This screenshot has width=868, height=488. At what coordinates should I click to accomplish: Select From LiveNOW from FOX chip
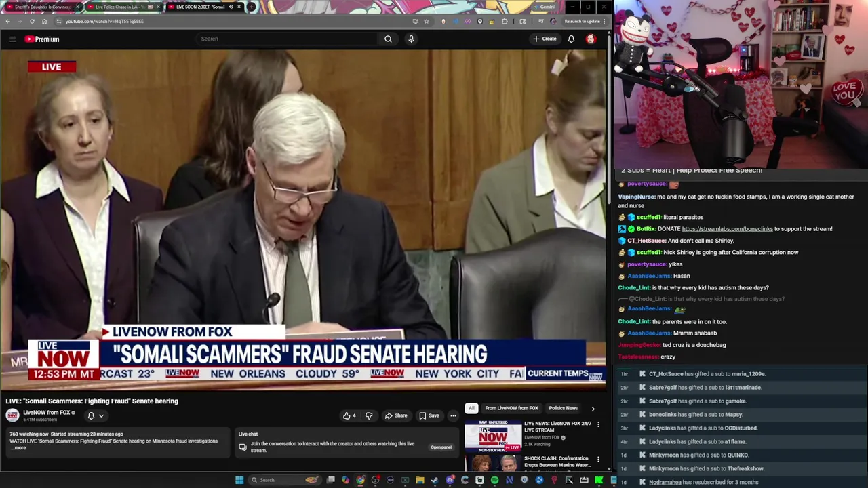coord(511,408)
